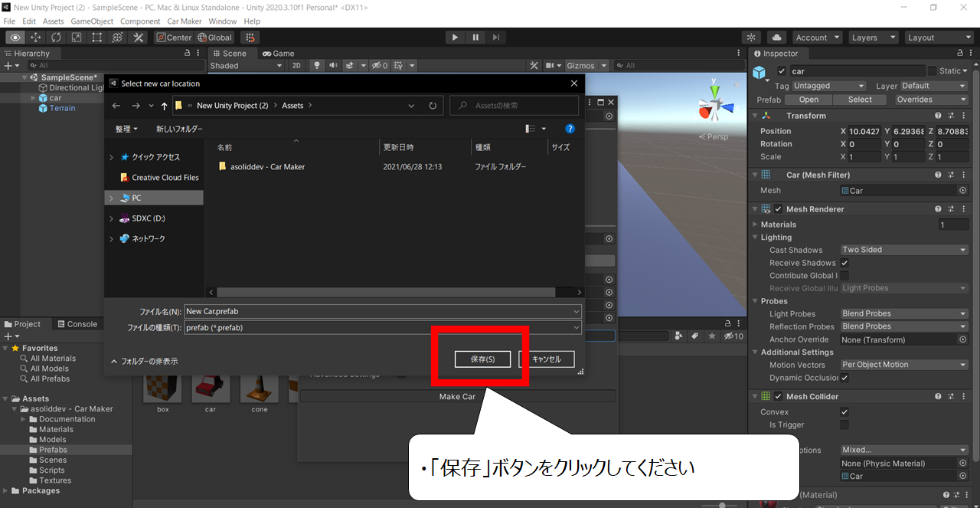Viewport: 980px width, 508px height.
Task: Open Cast Shadows dropdown showing Two Sided
Action: [904, 250]
